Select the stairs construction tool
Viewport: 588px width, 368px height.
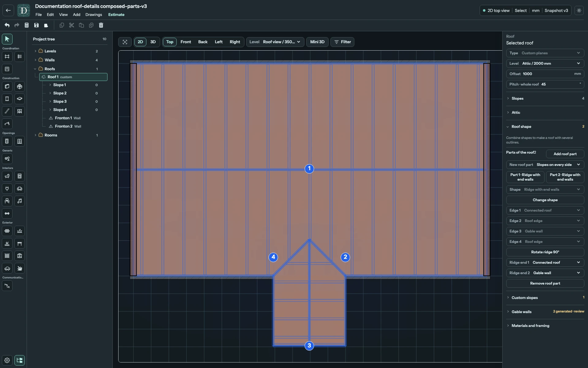[x=7, y=111]
